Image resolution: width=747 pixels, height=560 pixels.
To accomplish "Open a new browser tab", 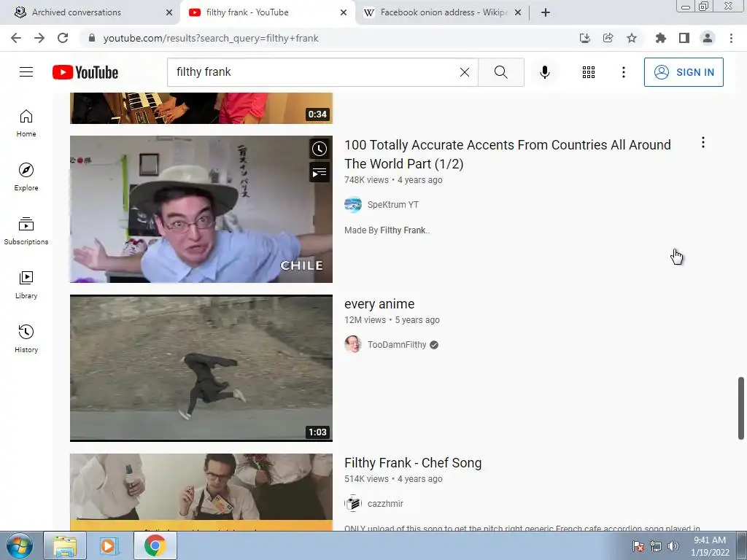I will tap(546, 12).
